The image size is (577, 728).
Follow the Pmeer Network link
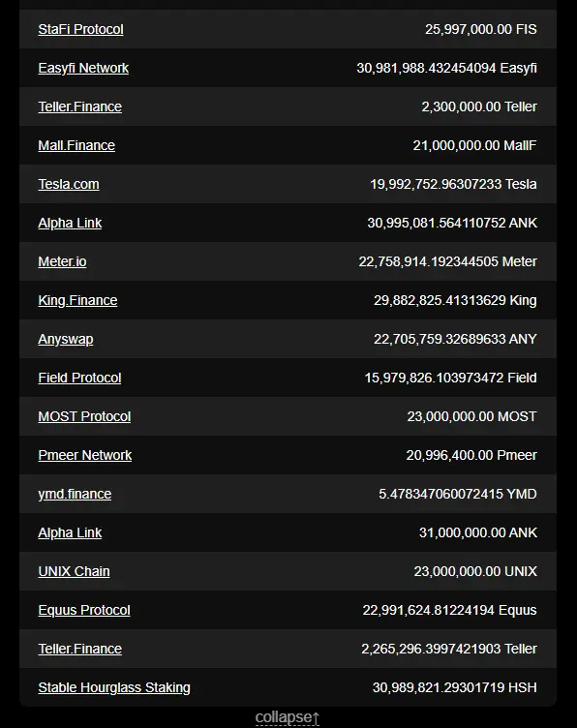pos(85,455)
